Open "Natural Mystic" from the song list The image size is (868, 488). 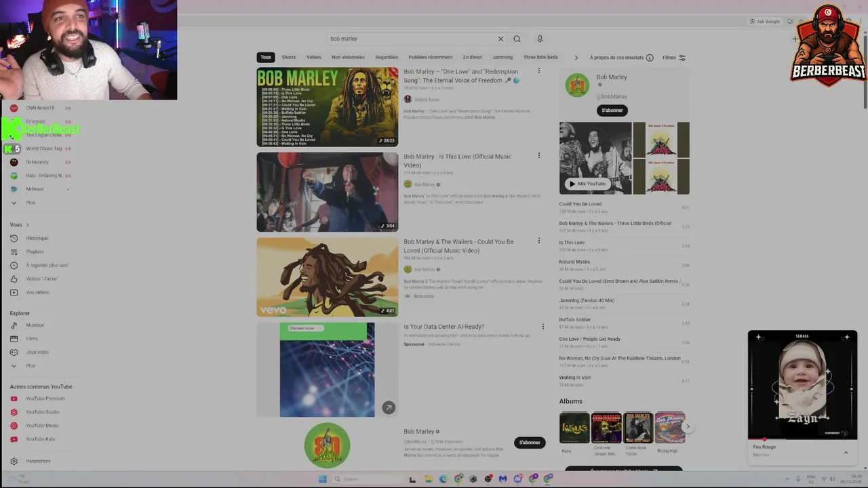pyautogui.click(x=574, y=262)
